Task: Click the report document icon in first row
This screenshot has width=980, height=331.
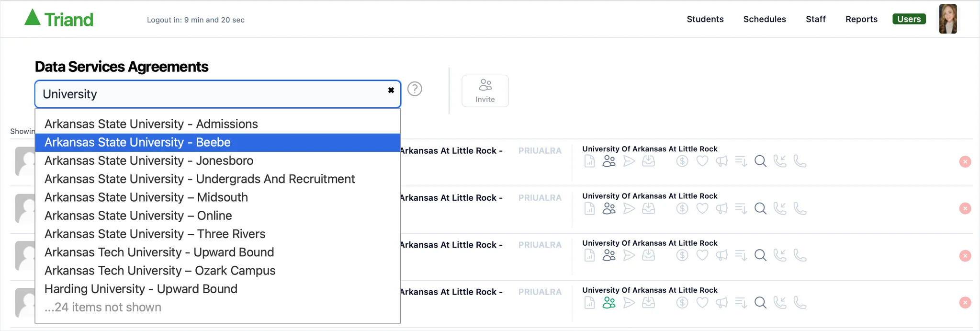Action: 590,161
